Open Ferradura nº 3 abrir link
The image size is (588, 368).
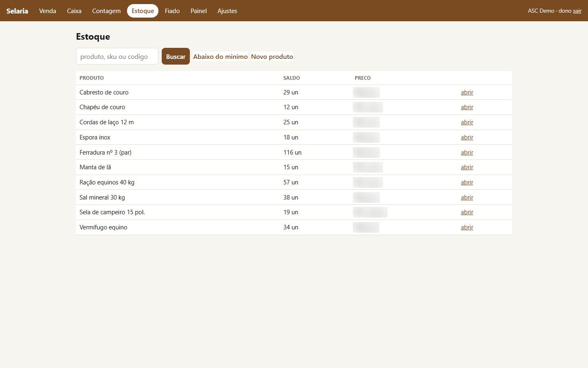(x=467, y=153)
